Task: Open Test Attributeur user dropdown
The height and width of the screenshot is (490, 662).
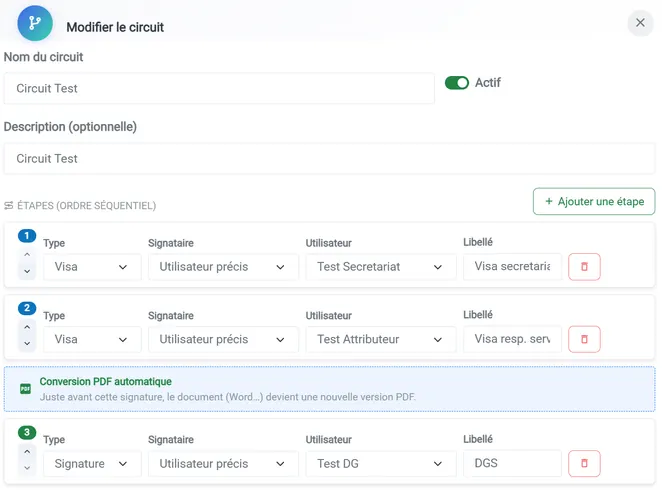Action: (x=380, y=339)
